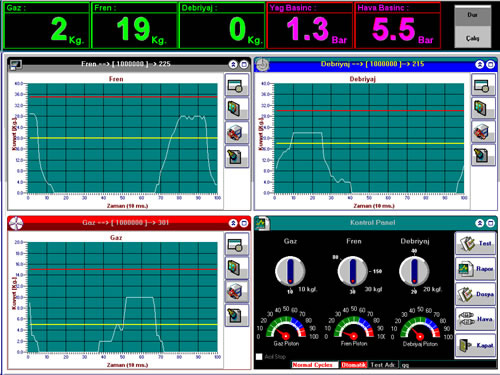Click the Fren 19 Kg readout

tap(134, 26)
